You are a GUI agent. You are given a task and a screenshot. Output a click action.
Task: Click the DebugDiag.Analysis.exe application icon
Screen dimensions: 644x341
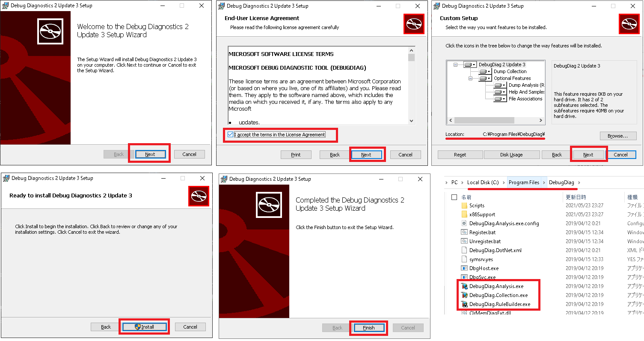tap(464, 286)
